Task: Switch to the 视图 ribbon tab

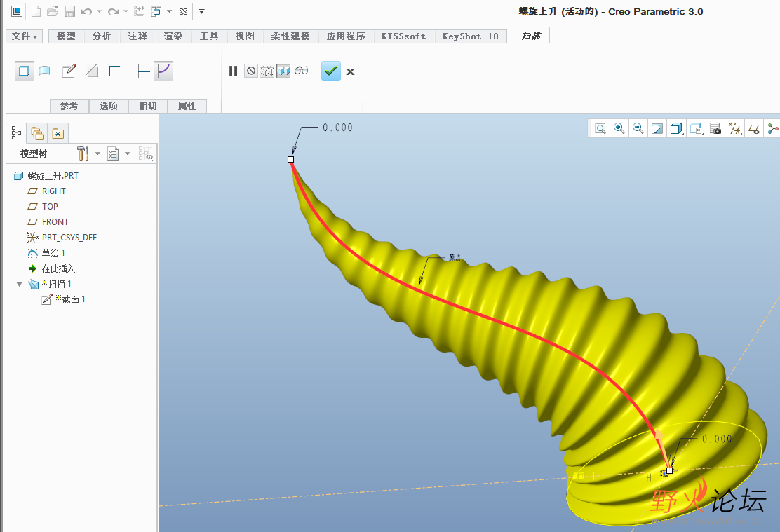Action: click(x=245, y=36)
